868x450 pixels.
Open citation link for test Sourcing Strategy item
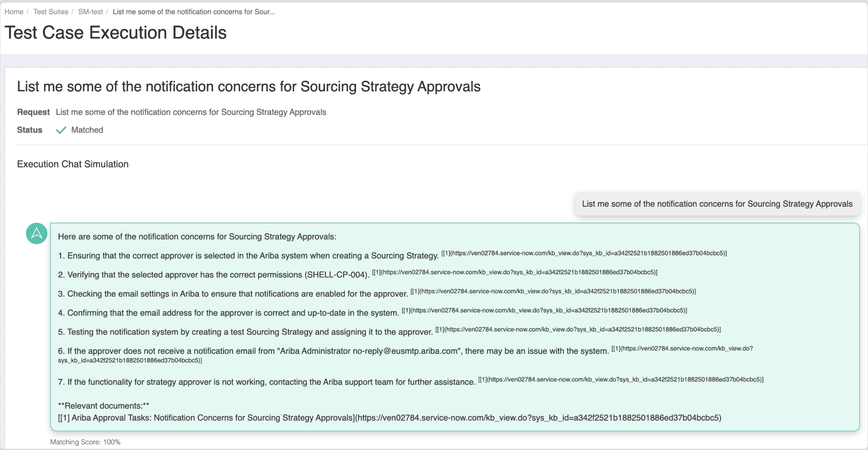(578, 330)
